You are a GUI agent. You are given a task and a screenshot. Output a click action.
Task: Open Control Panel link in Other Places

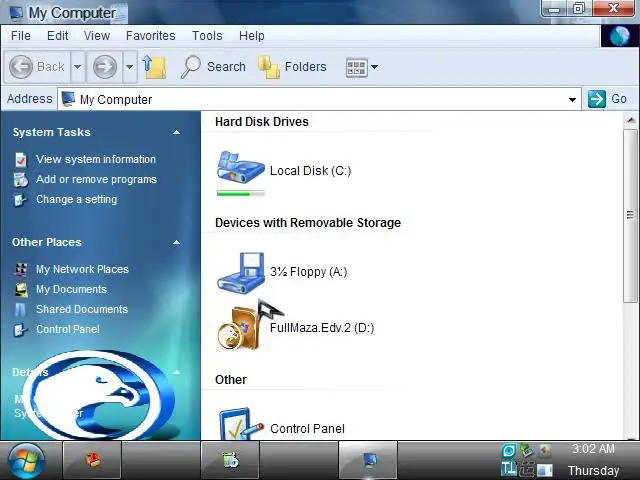click(x=68, y=329)
